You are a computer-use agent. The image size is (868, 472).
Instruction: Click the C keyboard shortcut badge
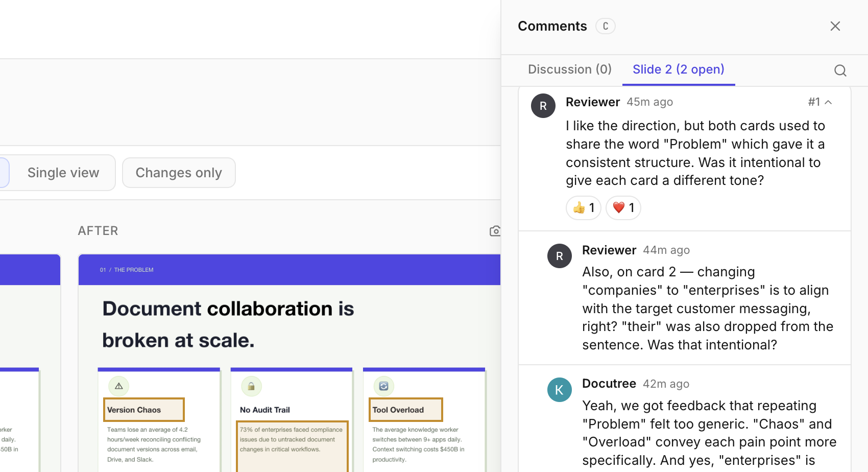click(605, 26)
